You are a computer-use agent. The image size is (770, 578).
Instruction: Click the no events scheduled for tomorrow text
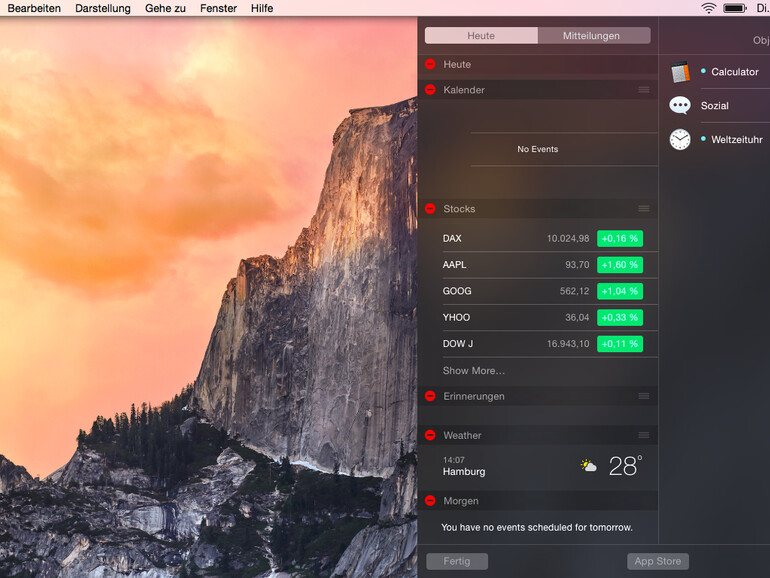pos(537,527)
